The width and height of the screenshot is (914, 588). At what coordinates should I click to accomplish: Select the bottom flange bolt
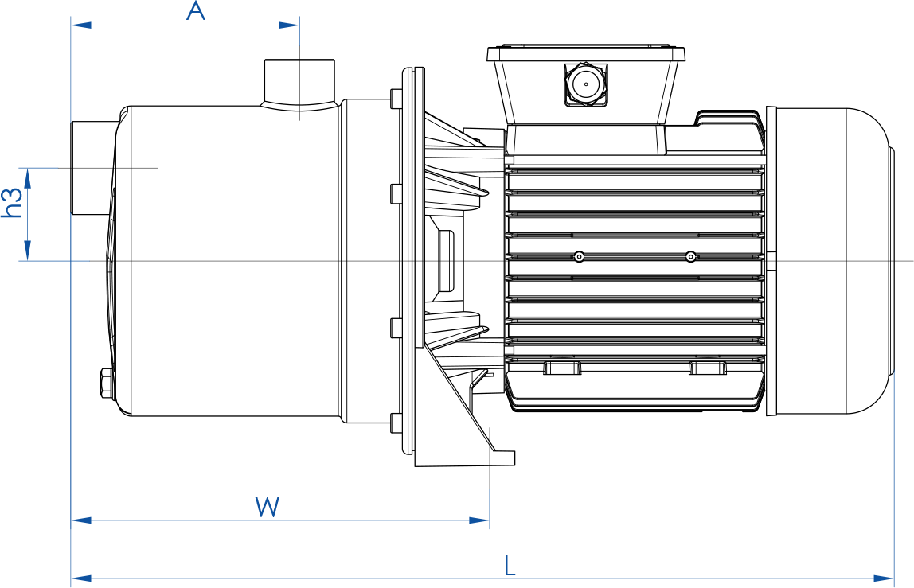[x=396, y=422]
